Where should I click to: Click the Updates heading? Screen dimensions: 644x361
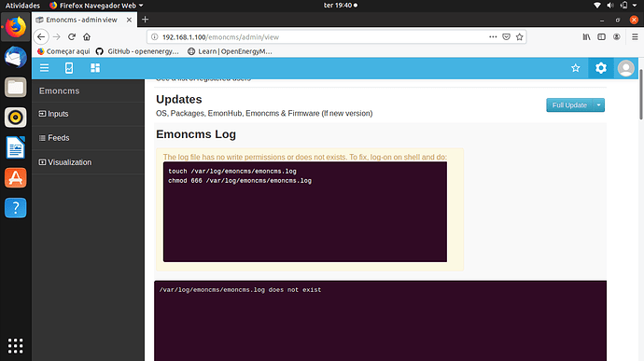pos(178,100)
